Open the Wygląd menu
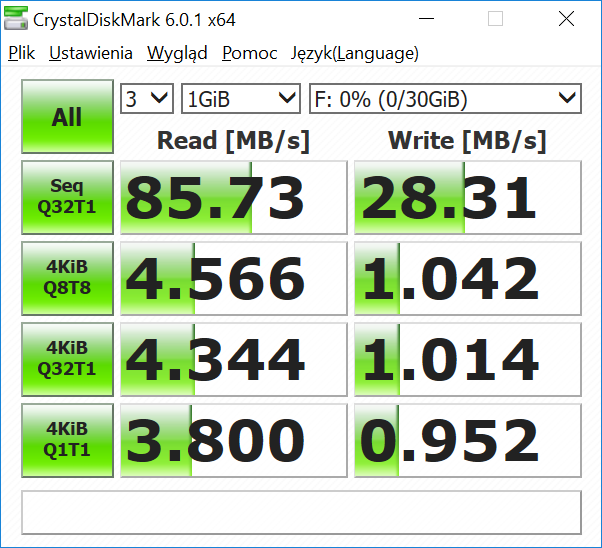Image resolution: width=602 pixels, height=548 pixels. (x=177, y=54)
